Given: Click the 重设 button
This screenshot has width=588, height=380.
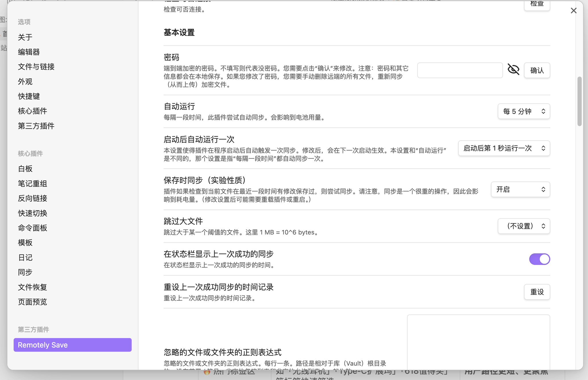Looking at the screenshot, I should coord(537,292).
